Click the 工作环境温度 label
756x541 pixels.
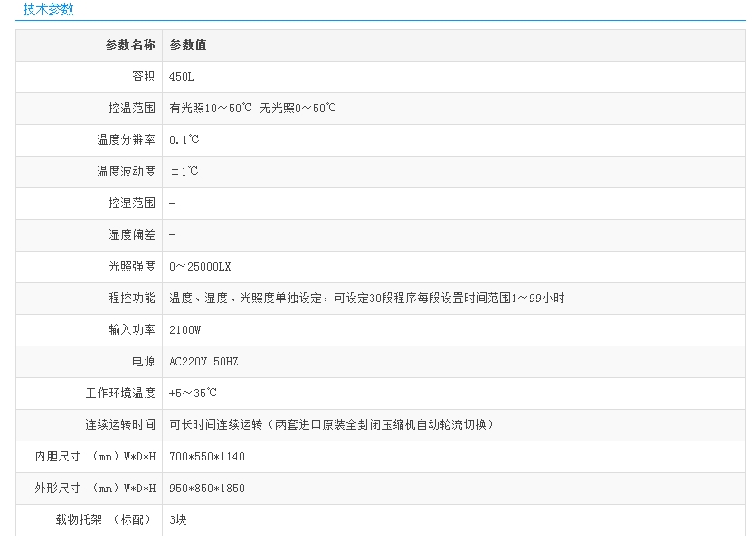pos(120,393)
